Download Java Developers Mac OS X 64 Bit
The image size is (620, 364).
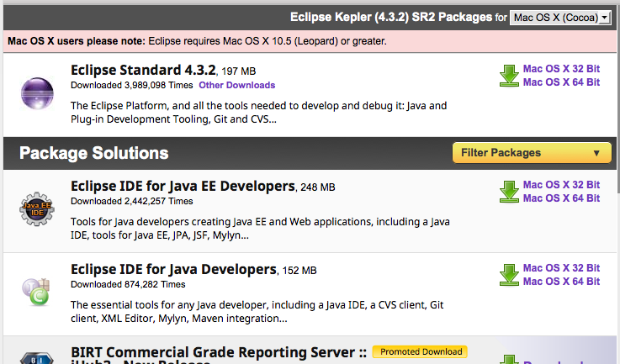[x=561, y=282]
